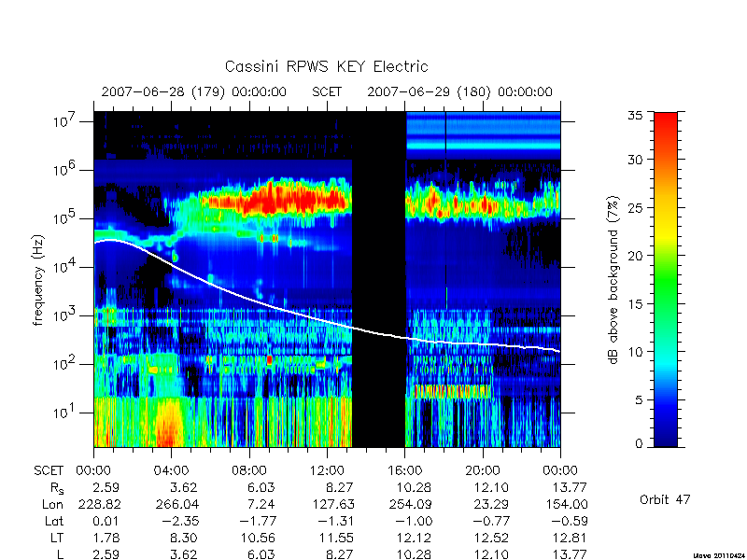Click the 10^6 frequency tick label

pyautogui.click(x=64, y=169)
